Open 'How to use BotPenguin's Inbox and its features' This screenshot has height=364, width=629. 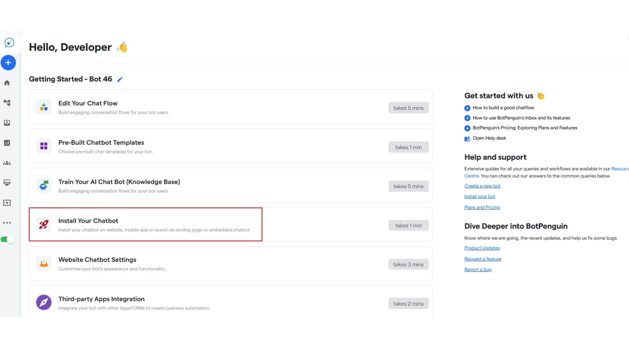521,118
